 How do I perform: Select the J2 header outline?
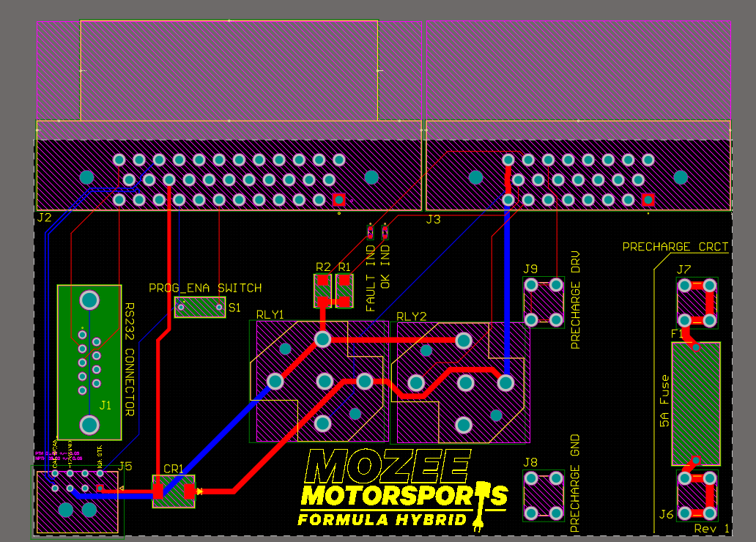[220, 176]
